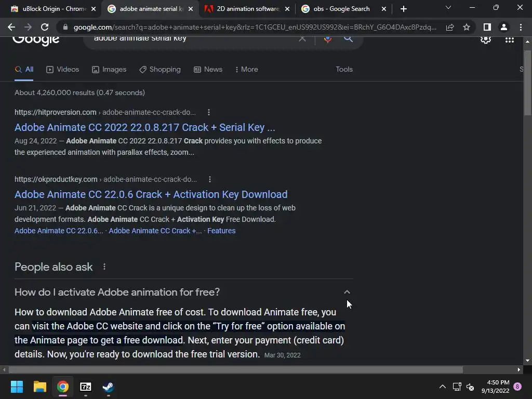The image size is (532, 399).
Task: Switch to Shopping results
Action: (x=160, y=69)
